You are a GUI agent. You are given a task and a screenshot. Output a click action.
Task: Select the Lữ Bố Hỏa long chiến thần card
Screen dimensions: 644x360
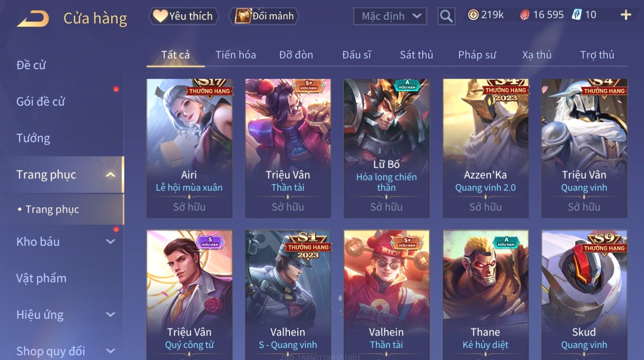click(x=387, y=148)
